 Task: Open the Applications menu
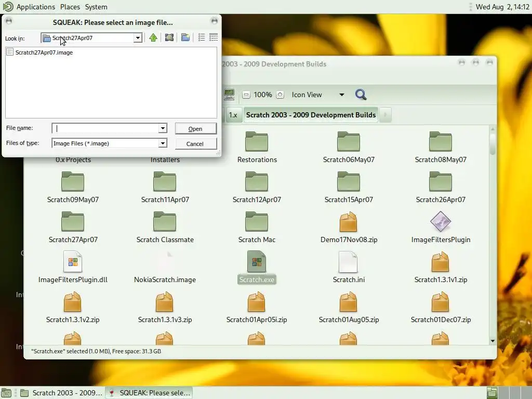pyautogui.click(x=35, y=7)
